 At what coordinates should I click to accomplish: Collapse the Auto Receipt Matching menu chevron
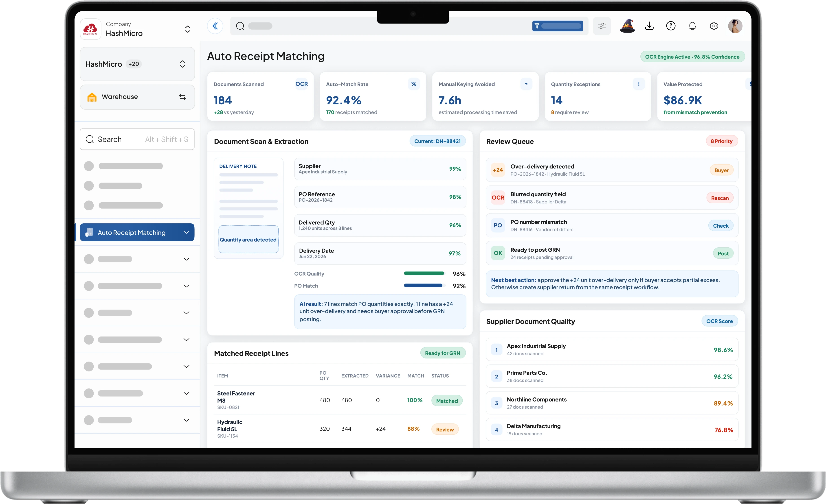(186, 232)
